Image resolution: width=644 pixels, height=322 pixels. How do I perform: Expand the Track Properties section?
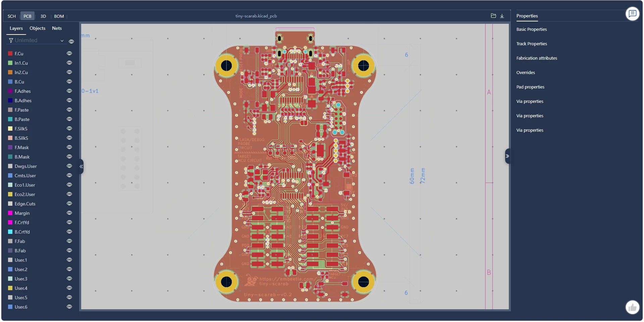(532, 44)
